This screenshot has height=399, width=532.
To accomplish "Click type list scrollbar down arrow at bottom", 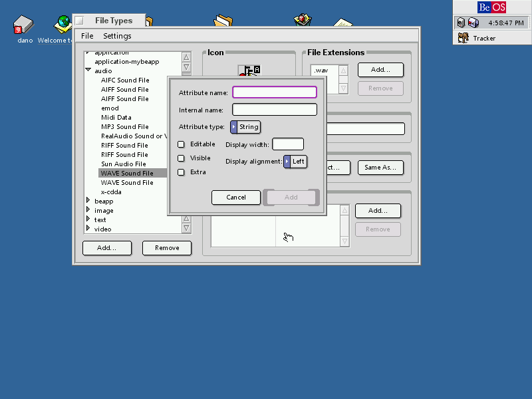I will 186,228.
